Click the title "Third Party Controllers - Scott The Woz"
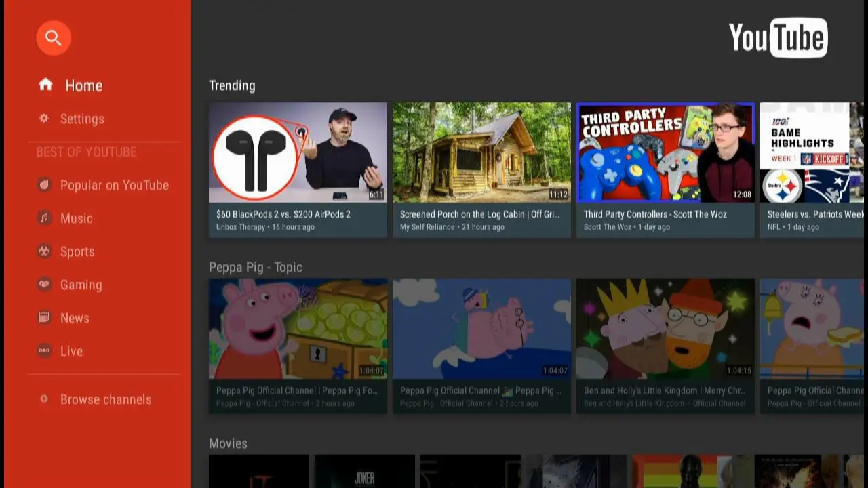Image resolution: width=868 pixels, height=488 pixels. tap(655, 214)
